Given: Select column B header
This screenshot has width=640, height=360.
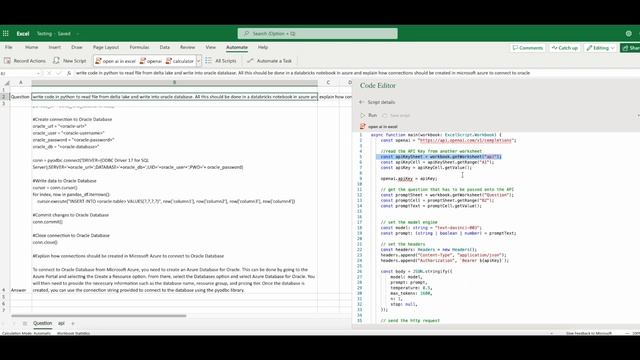Looking at the screenshot, I should tap(174, 83).
